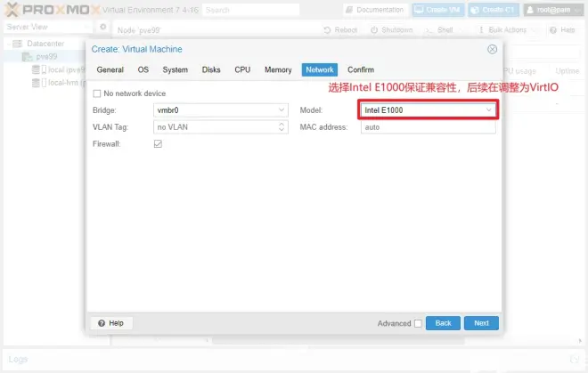Click the Uptime column header
This screenshot has width=588, height=373.
pos(567,71)
